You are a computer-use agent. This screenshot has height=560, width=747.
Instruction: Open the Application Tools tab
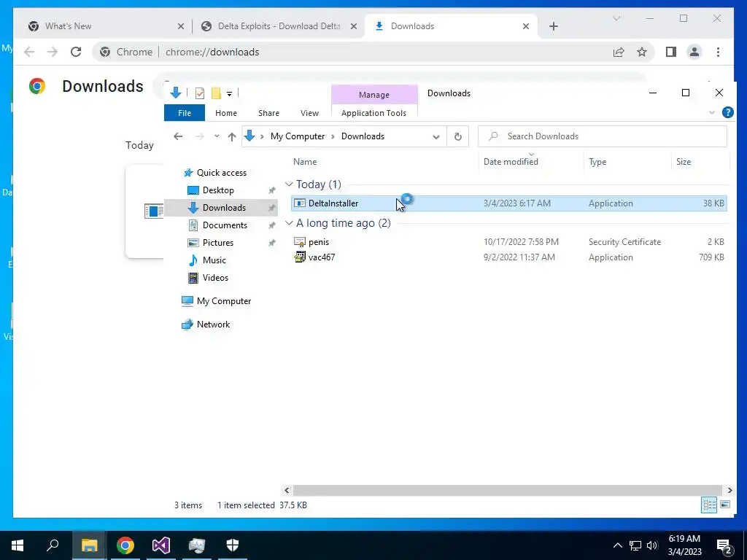coord(373,113)
